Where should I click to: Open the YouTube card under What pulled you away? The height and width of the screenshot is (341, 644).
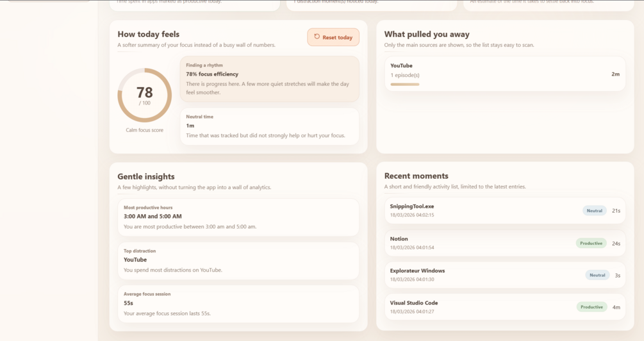[504, 74]
